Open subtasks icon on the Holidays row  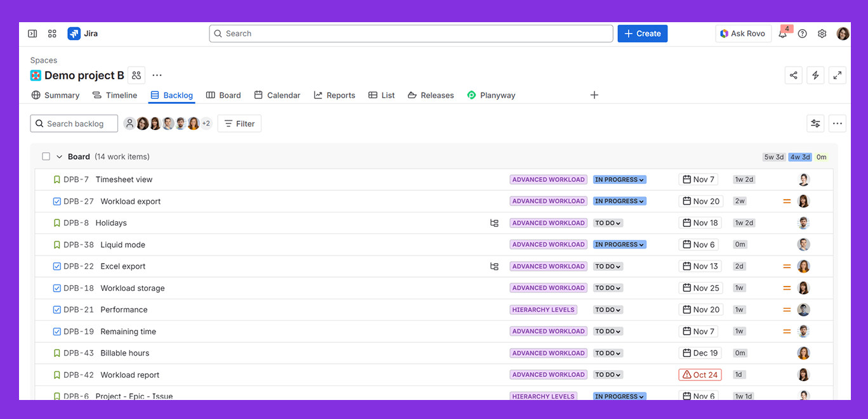[494, 222]
